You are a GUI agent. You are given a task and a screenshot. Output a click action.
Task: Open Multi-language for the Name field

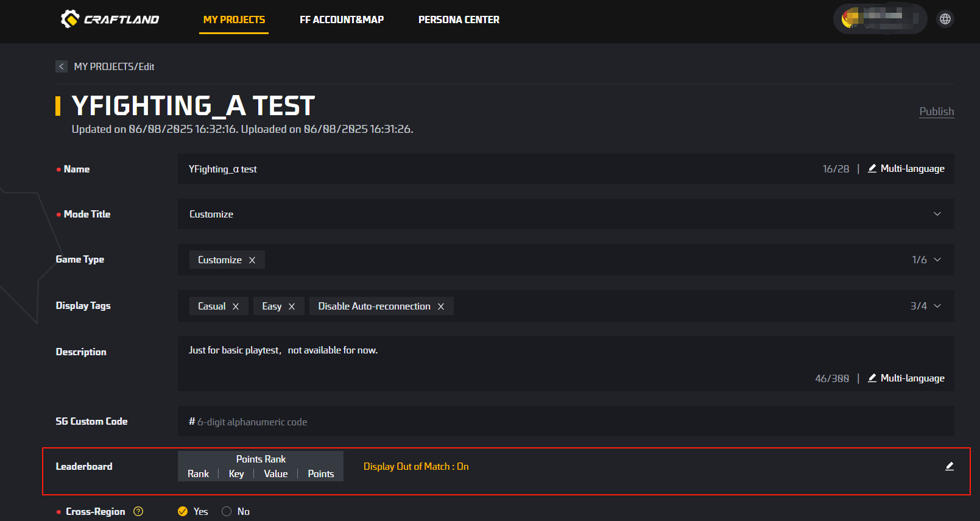click(x=906, y=169)
